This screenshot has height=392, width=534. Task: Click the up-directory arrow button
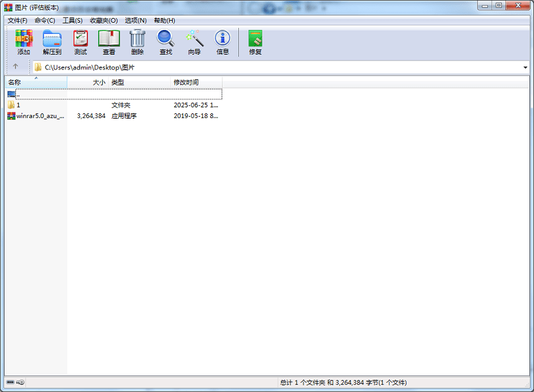[15, 67]
